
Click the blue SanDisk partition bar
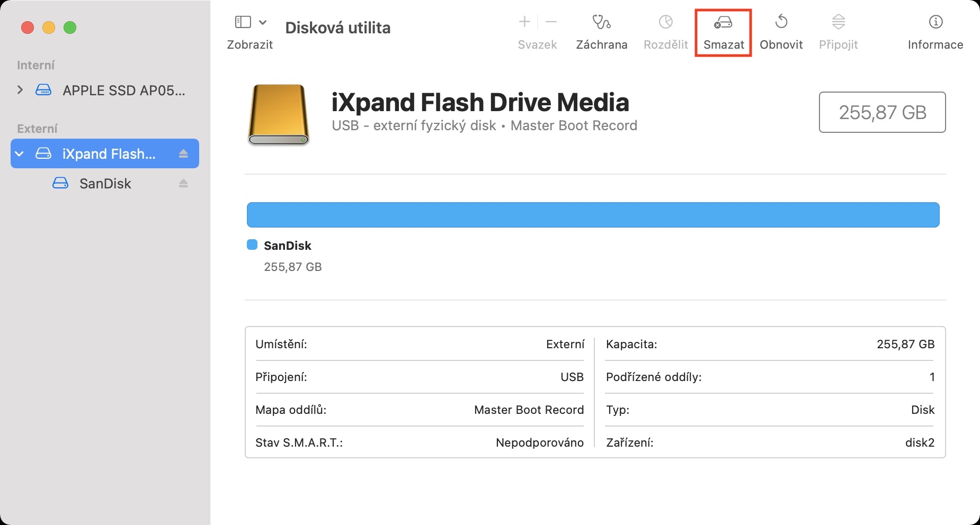[x=593, y=215]
